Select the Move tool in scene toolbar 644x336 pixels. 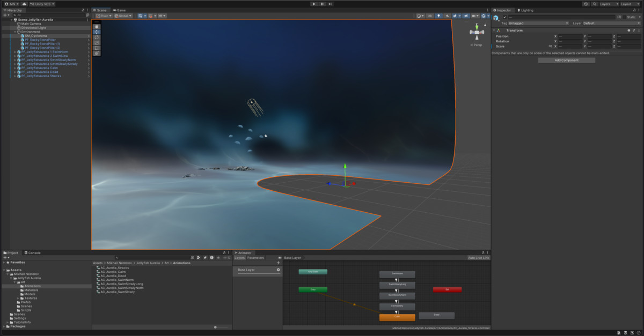click(x=97, y=32)
